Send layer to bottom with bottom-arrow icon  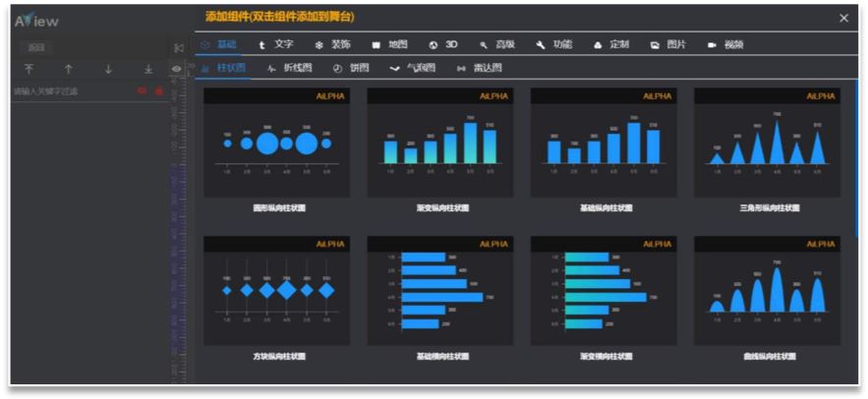148,69
